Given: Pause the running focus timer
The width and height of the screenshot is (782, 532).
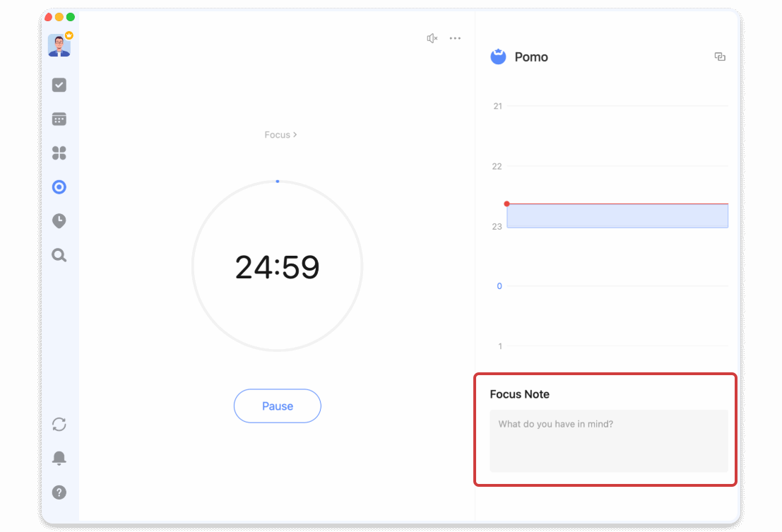Looking at the screenshot, I should pyautogui.click(x=278, y=406).
